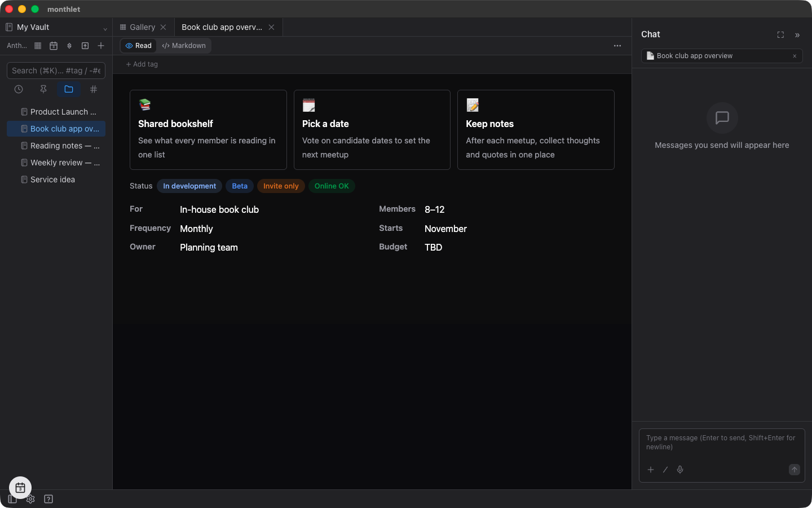Click the Invite only status badge

(x=281, y=186)
